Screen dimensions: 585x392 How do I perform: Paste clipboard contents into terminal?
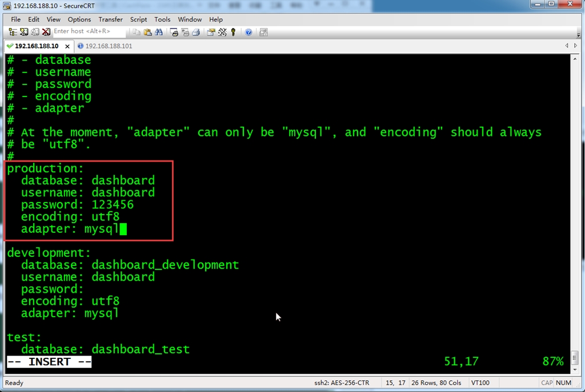(x=147, y=33)
